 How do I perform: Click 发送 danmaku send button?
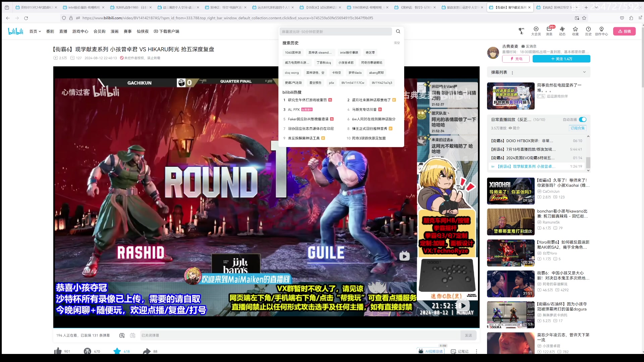(x=468, y=335)
